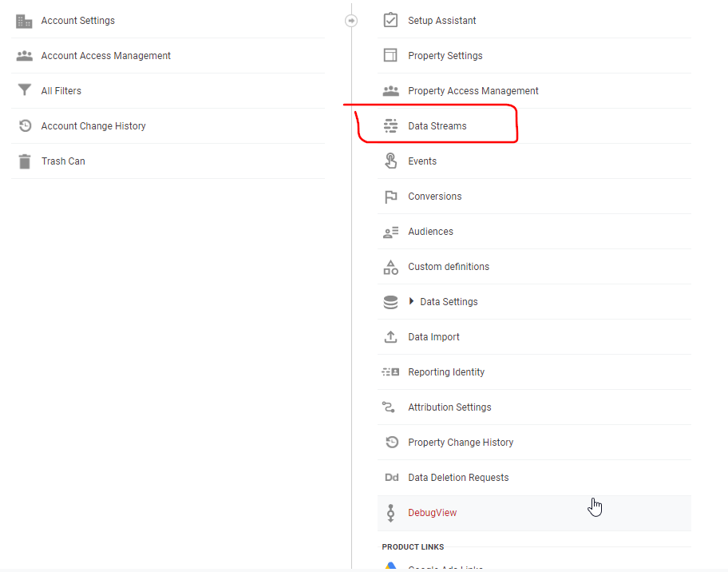Expand the Data Settings submenu arrow
Viewport: 728px width, 572px height.
point(412,302)
